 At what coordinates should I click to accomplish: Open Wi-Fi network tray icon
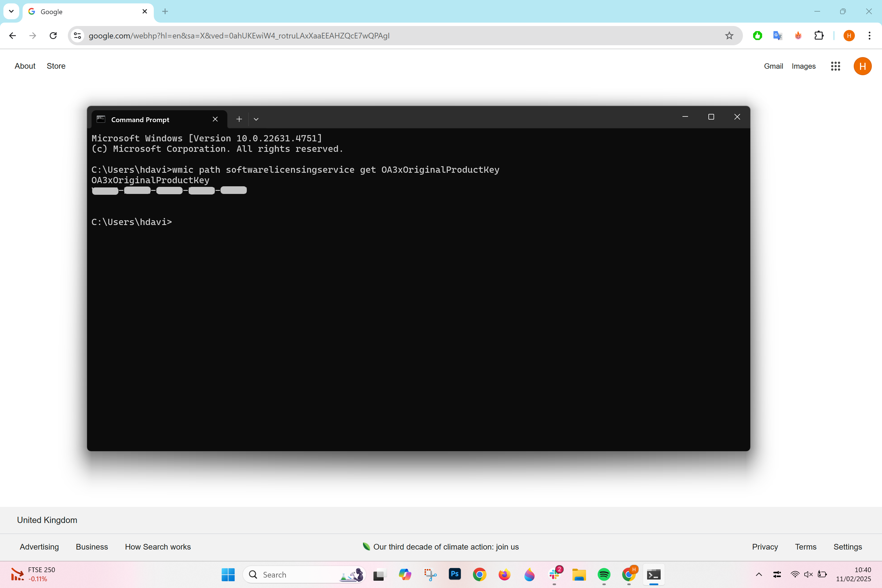[795, 574]
